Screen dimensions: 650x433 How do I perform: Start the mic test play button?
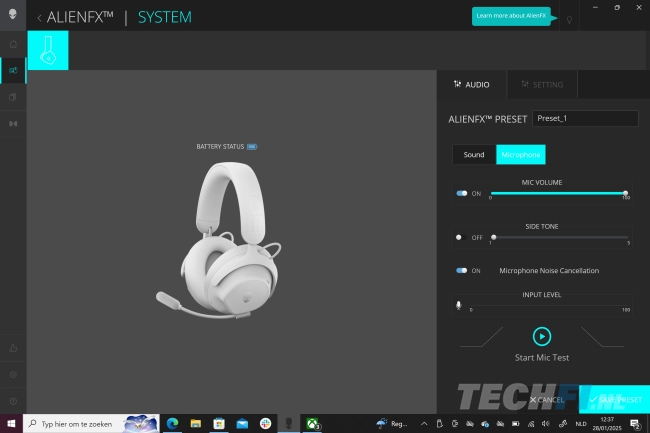click(542, 336)
